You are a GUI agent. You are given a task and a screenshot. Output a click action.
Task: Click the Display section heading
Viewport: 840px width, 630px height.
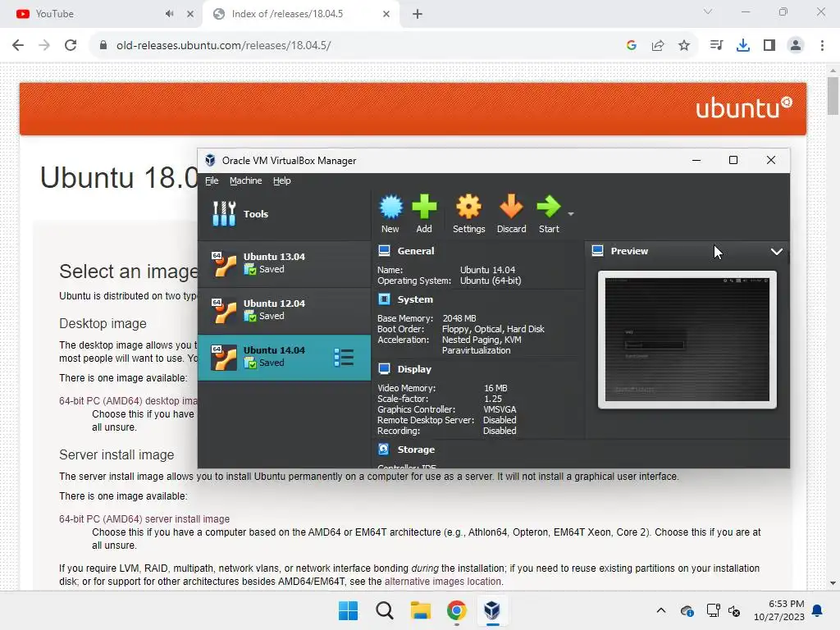(414, 369)
